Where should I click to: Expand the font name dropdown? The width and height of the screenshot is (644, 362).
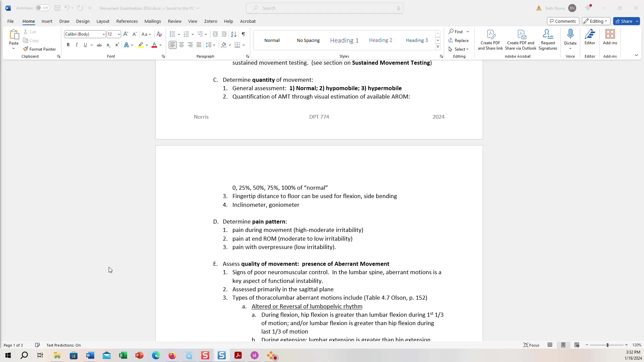click(103, 34)
